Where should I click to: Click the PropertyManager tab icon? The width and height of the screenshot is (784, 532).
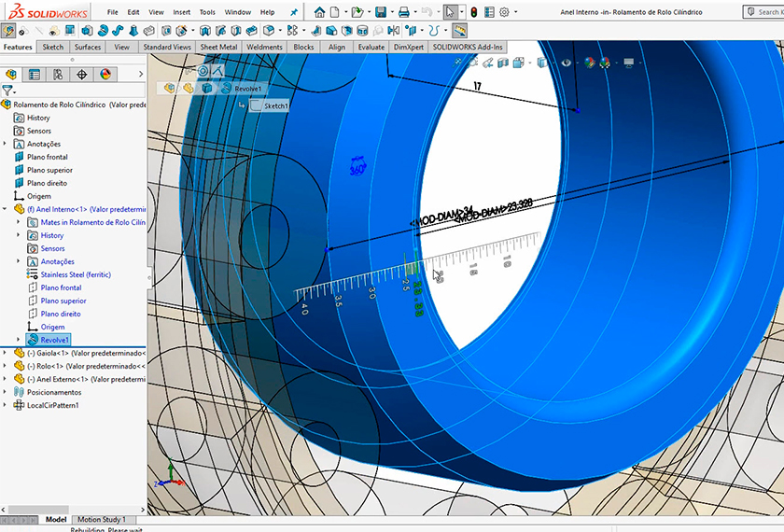click(35, 75)
